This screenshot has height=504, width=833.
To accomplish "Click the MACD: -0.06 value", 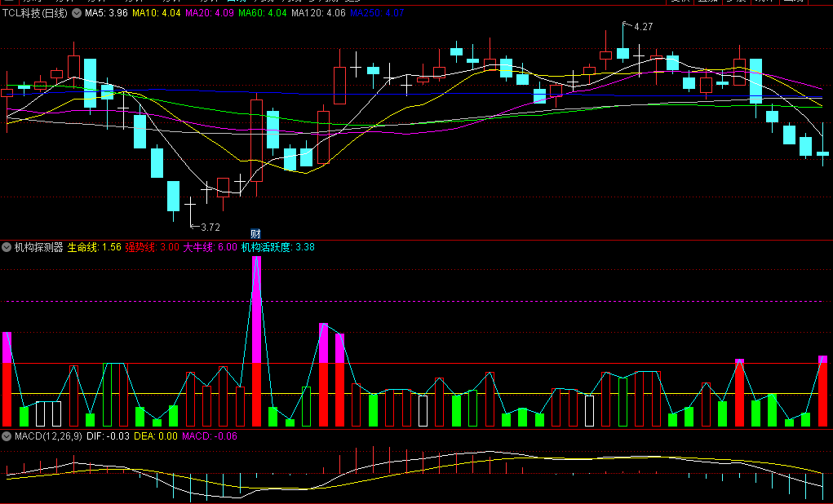I will pyautogui.click(x=210, y=436).
